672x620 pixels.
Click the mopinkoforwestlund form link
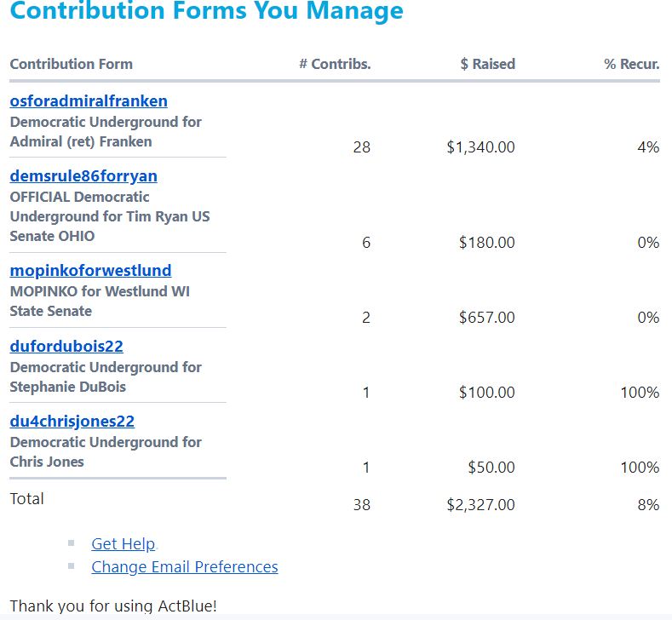pyautogui.click(x=90, y=271)
